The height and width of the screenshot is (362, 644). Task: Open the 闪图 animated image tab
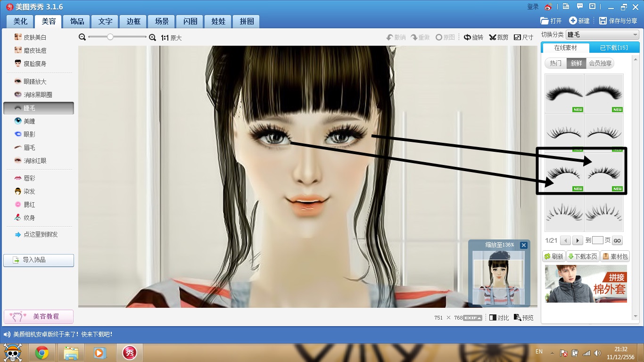(x=190, y=21)
